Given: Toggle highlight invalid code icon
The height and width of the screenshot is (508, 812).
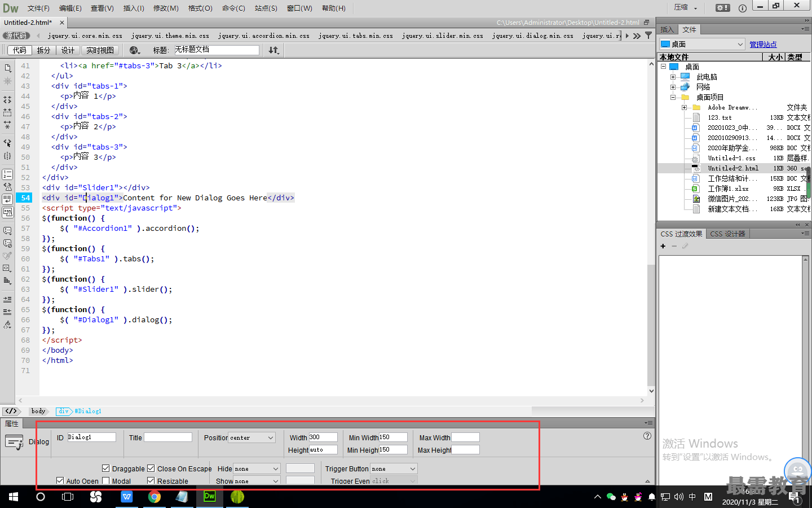Looking at the screenshot, I should pos(7,187).
